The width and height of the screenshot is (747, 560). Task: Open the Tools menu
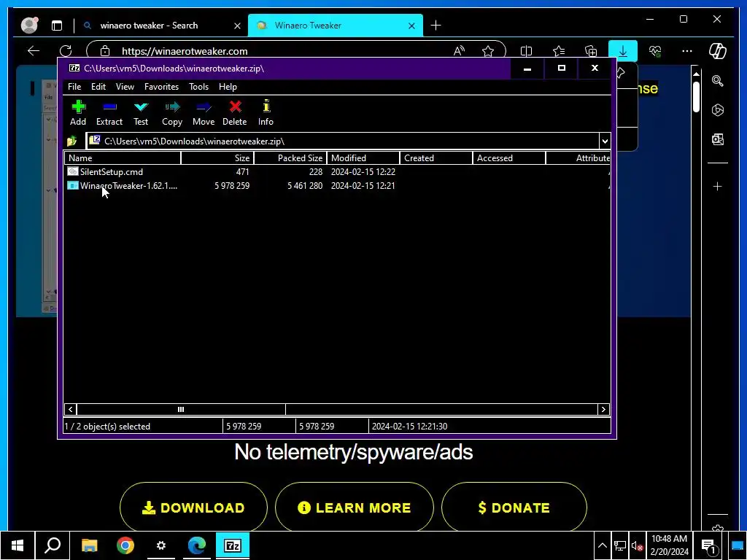coord(198,87)
